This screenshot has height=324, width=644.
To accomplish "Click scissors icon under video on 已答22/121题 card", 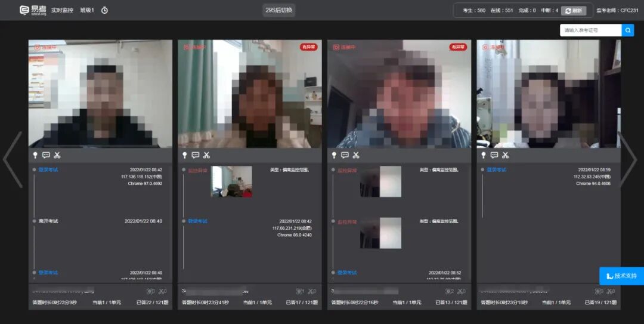I will tap(57, 155).
